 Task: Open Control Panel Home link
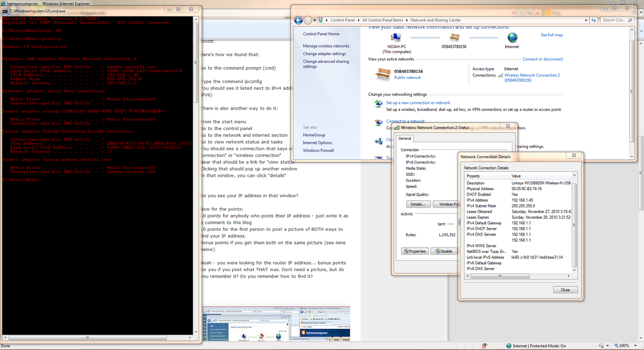click(321, 34)
